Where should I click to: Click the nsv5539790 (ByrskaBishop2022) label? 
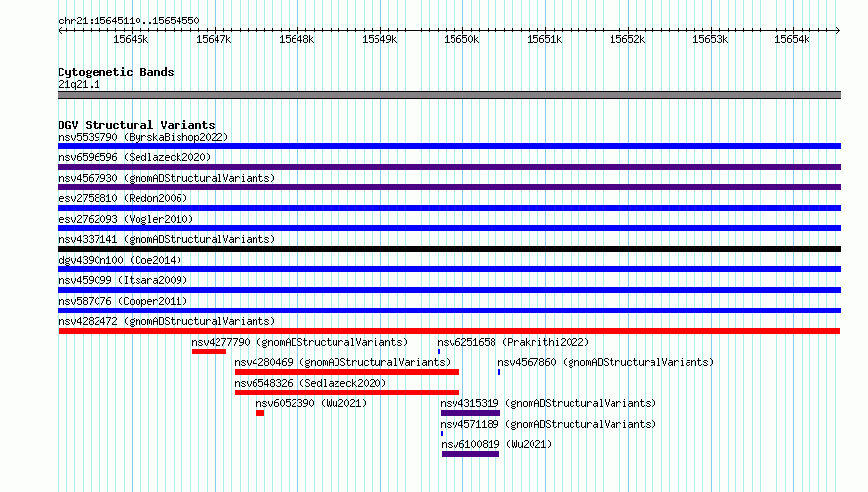[x=143, y=137]
